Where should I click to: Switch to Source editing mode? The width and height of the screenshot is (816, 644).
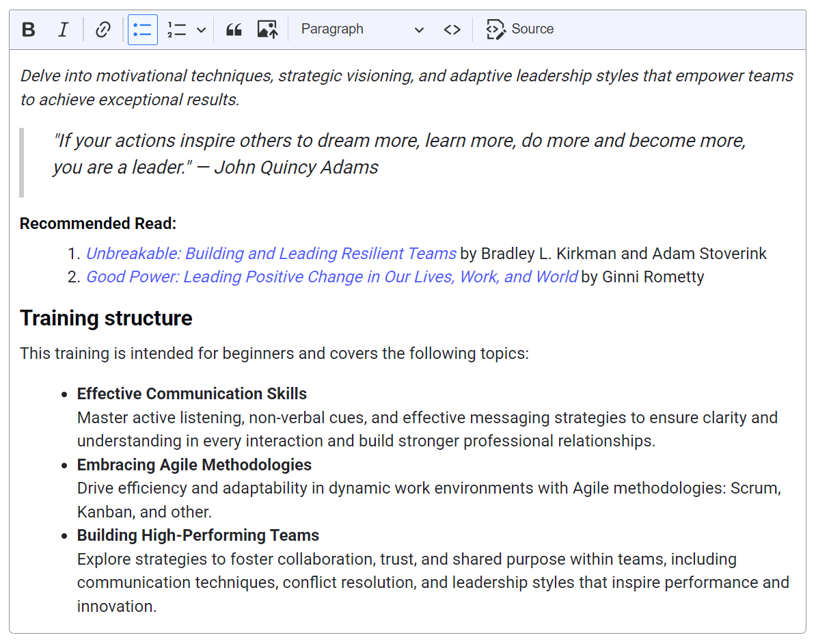(x=519, y=29)
